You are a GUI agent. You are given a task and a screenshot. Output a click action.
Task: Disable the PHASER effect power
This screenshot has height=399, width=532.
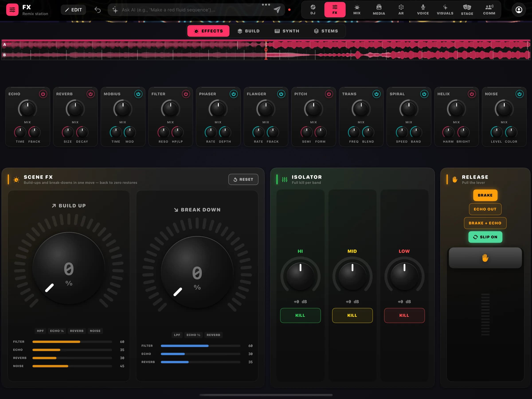[234, 94]
